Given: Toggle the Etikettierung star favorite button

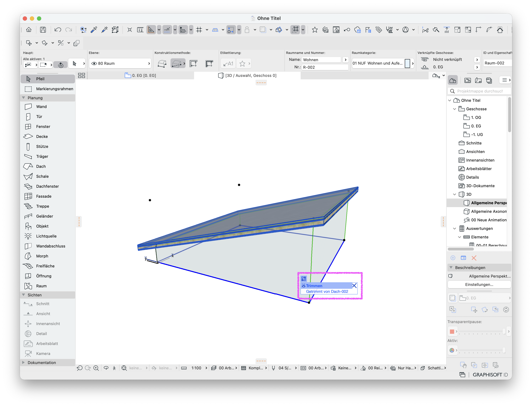Looking at the screenshot, I should (x=242, y=64).
